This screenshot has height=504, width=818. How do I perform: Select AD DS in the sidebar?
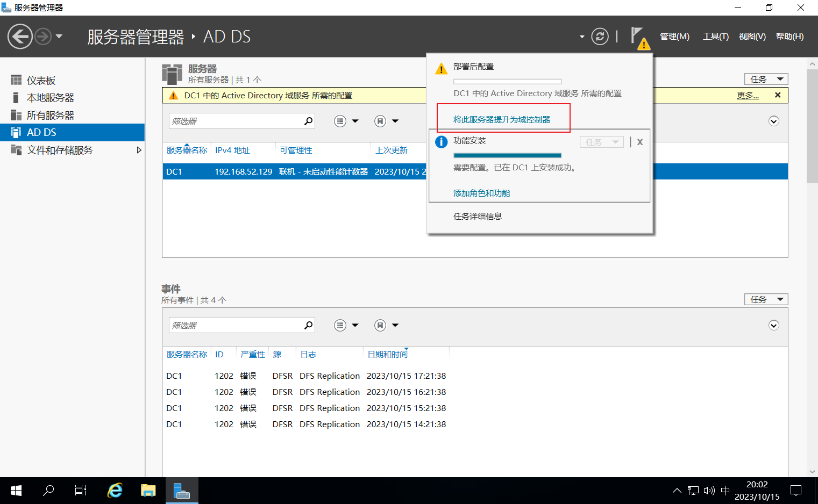coord(72,132)
